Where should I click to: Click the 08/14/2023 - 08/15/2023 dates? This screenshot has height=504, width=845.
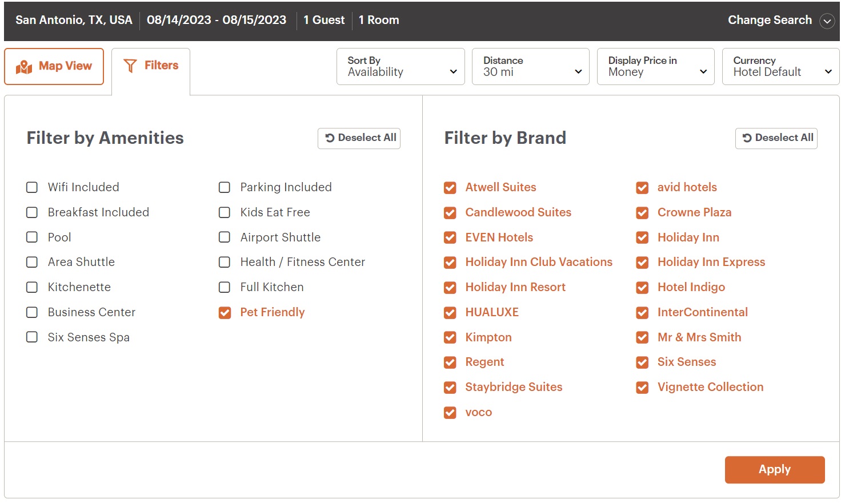(217, 20)
